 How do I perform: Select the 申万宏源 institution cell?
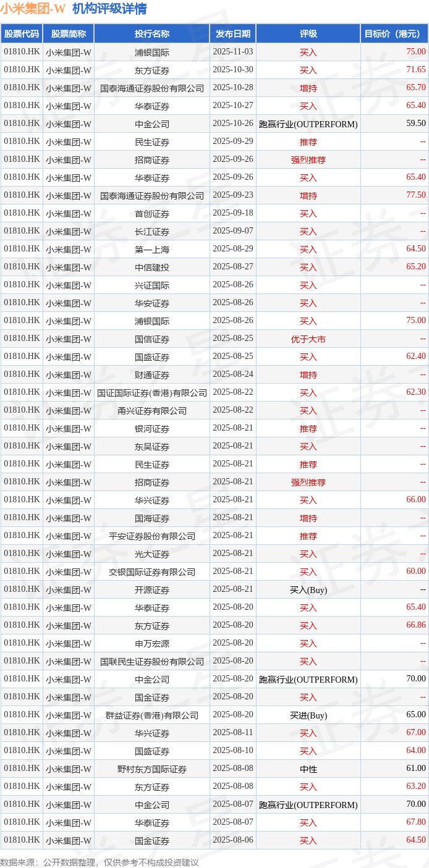152,644
